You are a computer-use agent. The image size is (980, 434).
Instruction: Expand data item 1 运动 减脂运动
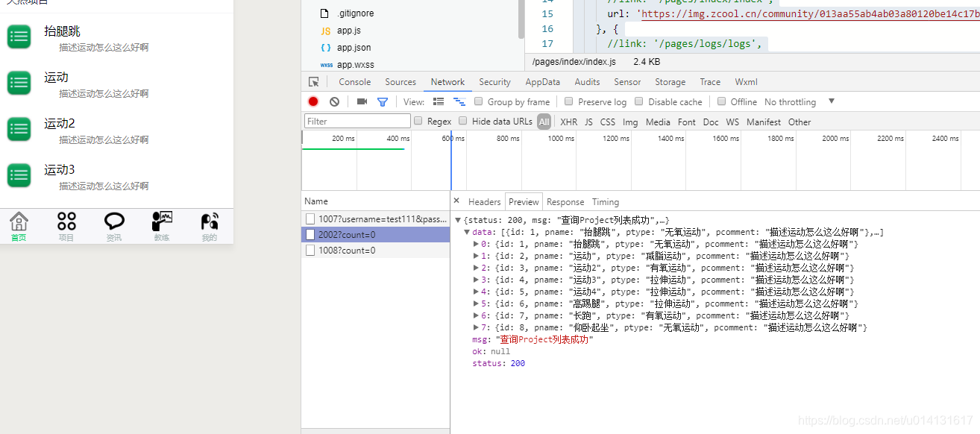click(477, 256)
